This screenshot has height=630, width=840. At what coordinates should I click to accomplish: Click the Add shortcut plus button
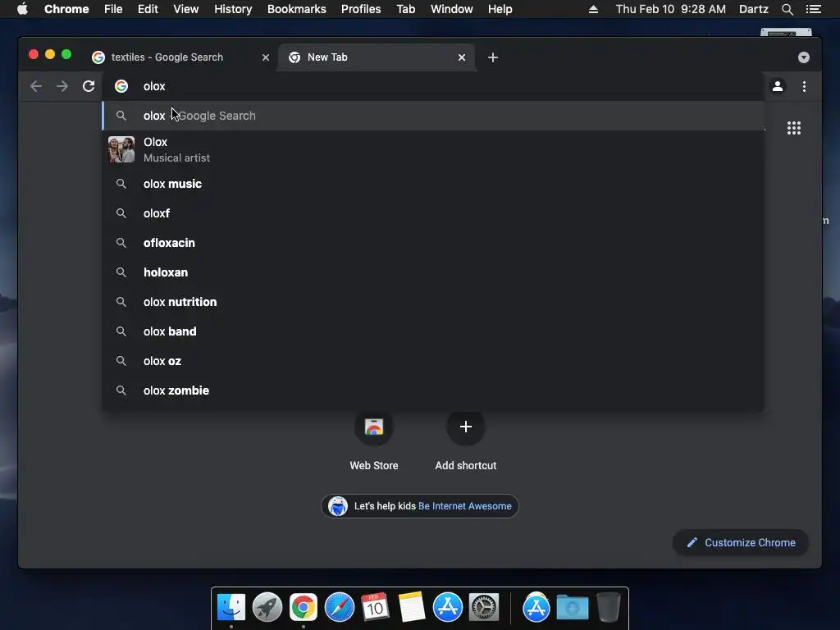(466, 427)
